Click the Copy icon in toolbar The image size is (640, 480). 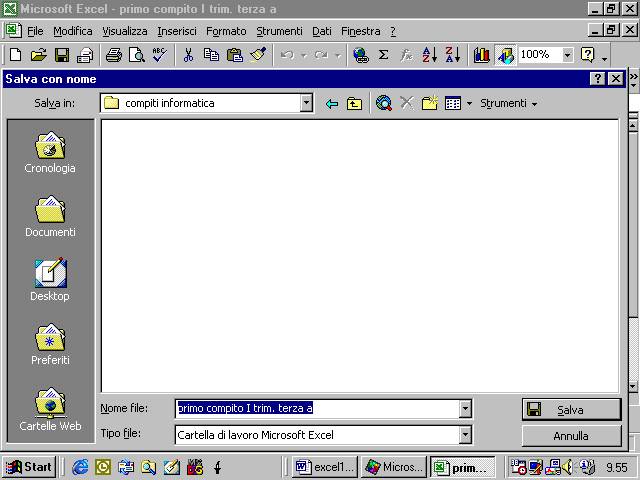pos(211,54)
